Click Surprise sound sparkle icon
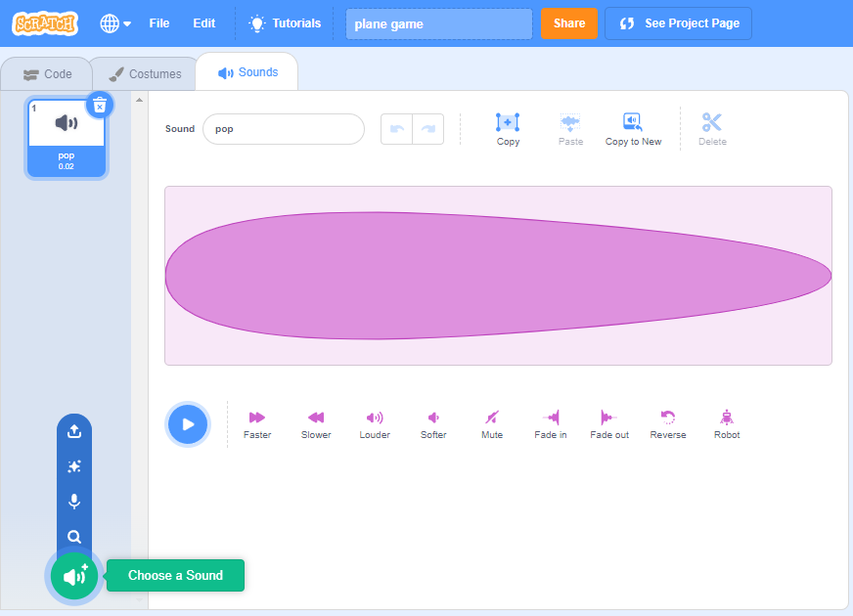This screenshot has width=853, height=616. tap(74, 466)
